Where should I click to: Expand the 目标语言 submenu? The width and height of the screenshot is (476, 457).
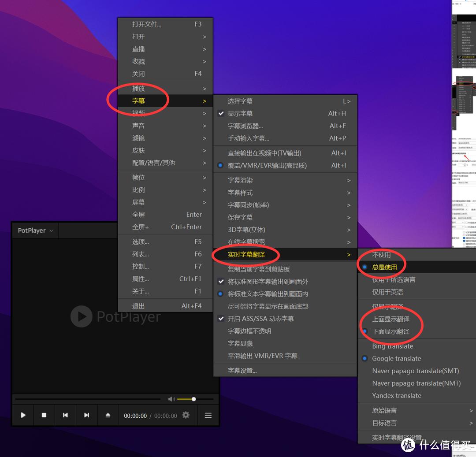[x=383, y=423]
